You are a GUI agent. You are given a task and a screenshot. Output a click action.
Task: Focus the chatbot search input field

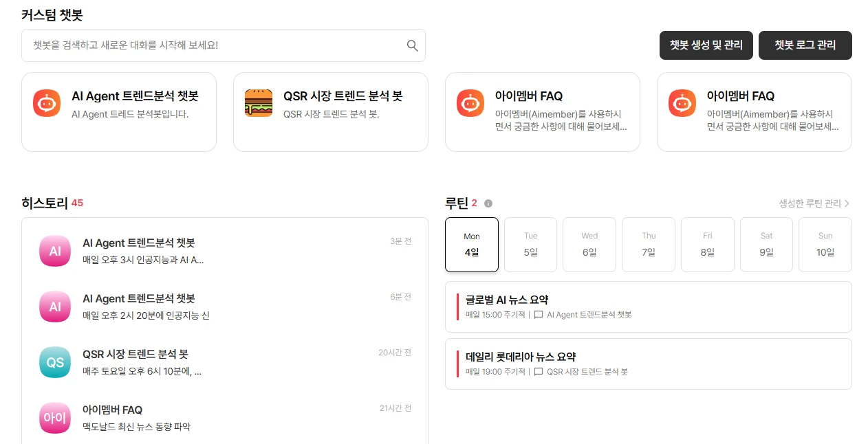point(213,45)
